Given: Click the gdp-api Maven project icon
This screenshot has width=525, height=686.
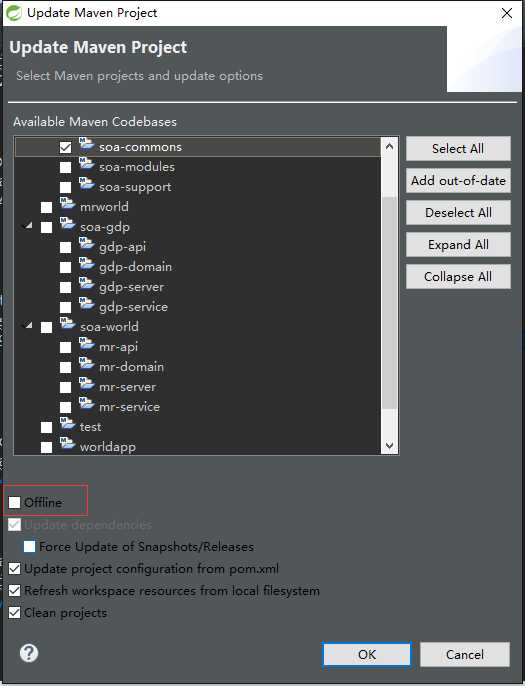Looking at the screenshot, I should point(87,245).
